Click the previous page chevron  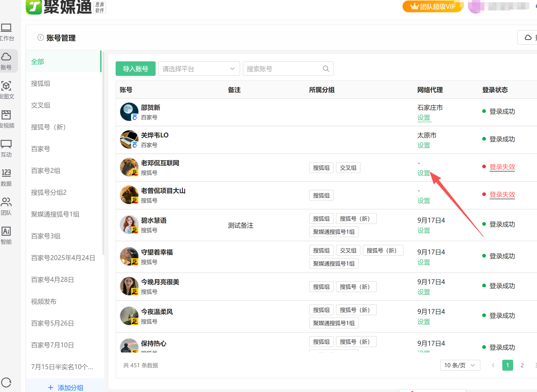pos(493,365)
